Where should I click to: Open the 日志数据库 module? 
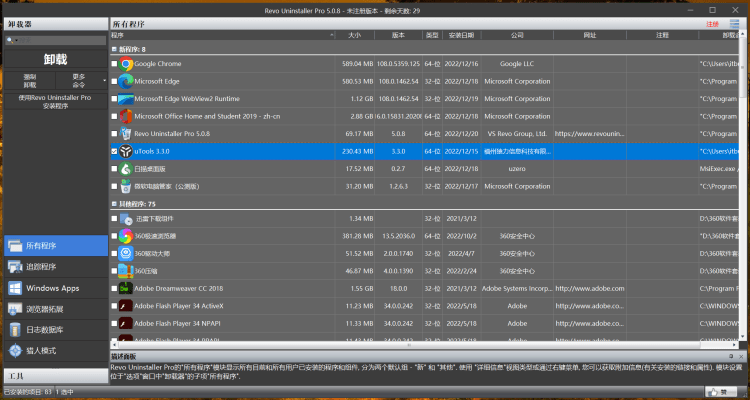click(56, 330)
